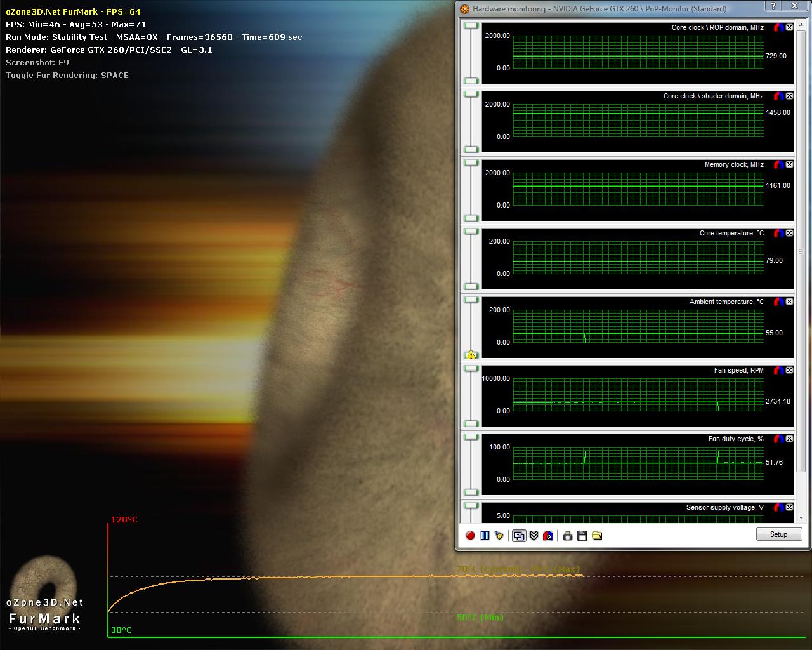Close the Ambient temperature graph
Screen dimensions: 812x650
[x=790, y=302]
